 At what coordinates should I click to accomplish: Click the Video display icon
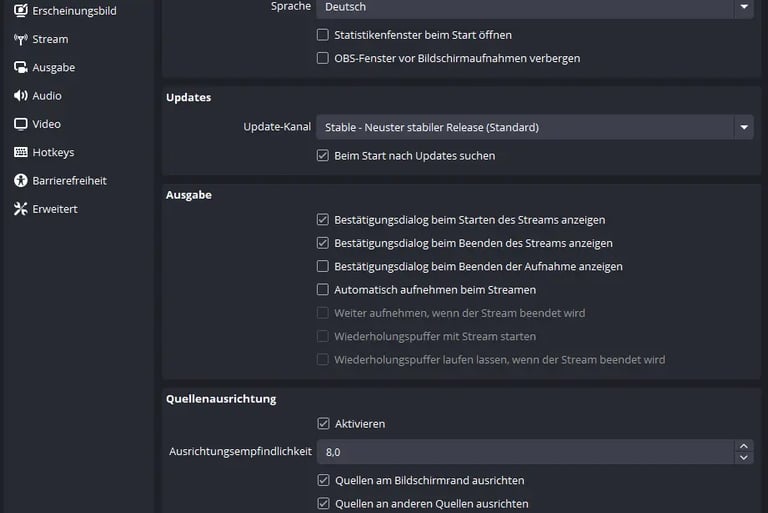[21, 124]
